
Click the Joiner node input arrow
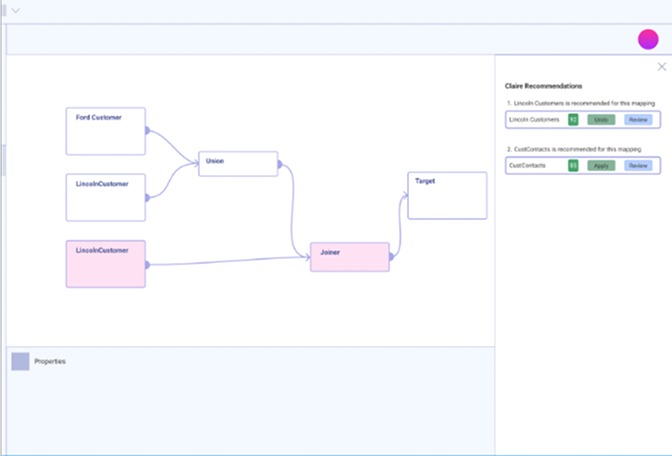pyautogui.click(x=307, y=258)
